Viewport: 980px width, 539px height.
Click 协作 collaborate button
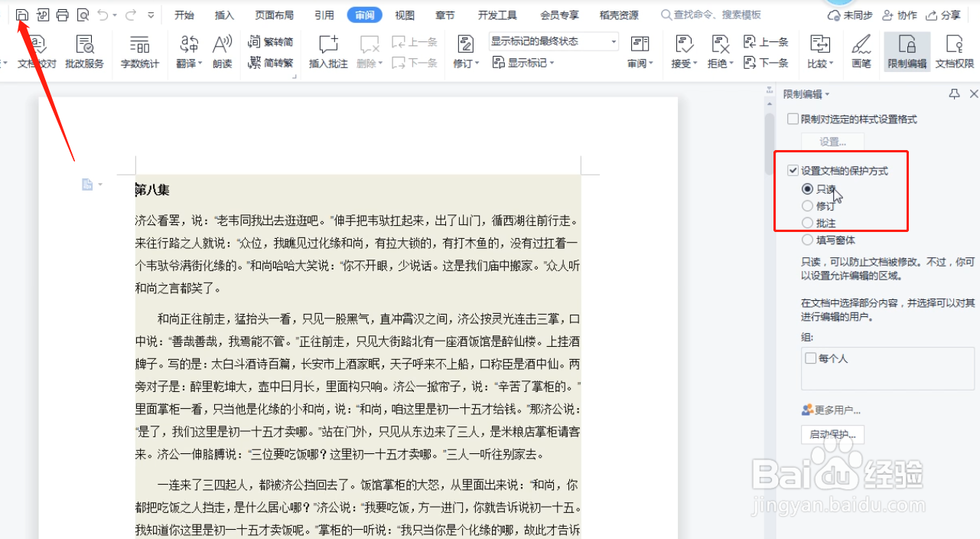pos(900,15)
